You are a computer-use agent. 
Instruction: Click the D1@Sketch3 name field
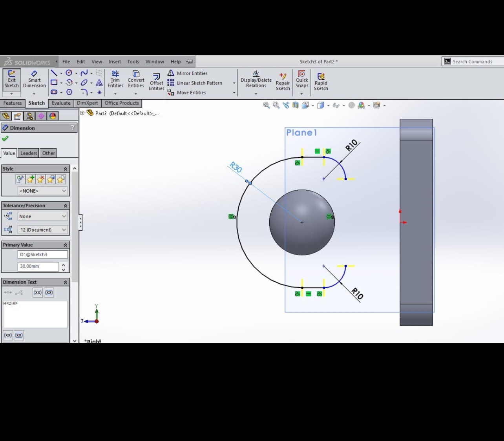coord(43,255)
